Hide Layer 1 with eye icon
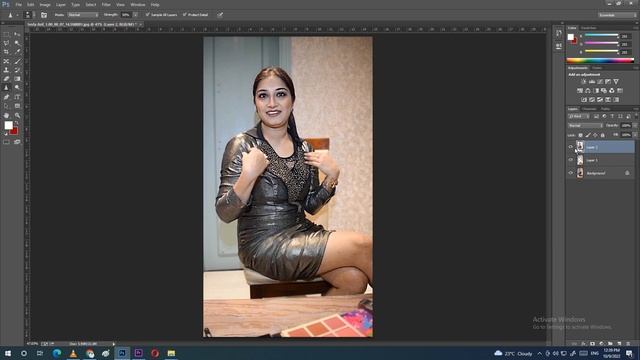Viewport: 640px width, 360px height. [571, 160]
